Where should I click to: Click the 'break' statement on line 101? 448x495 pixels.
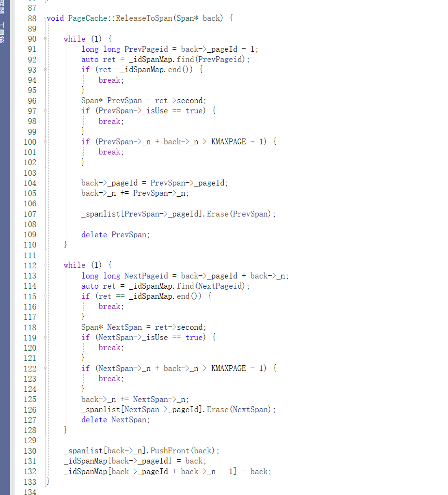pos(109,152)
